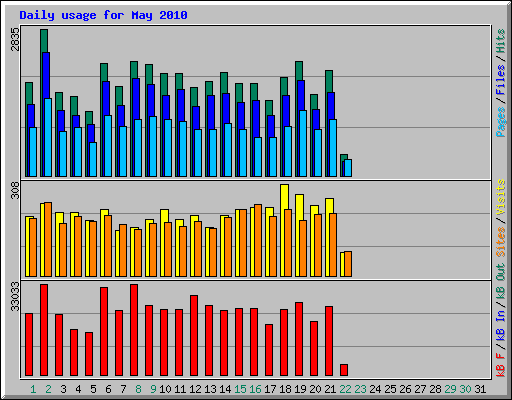
Task: Click the day 14 x-axis label
Action: [225, 389]
